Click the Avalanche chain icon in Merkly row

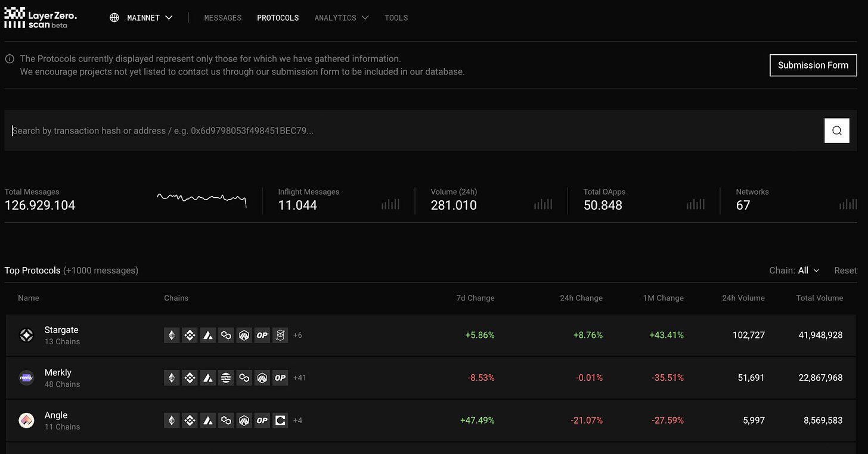[207, 378]
